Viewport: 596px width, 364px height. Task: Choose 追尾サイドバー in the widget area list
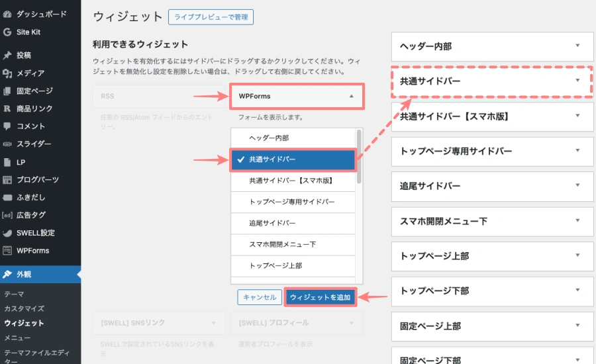click(293, 223)
